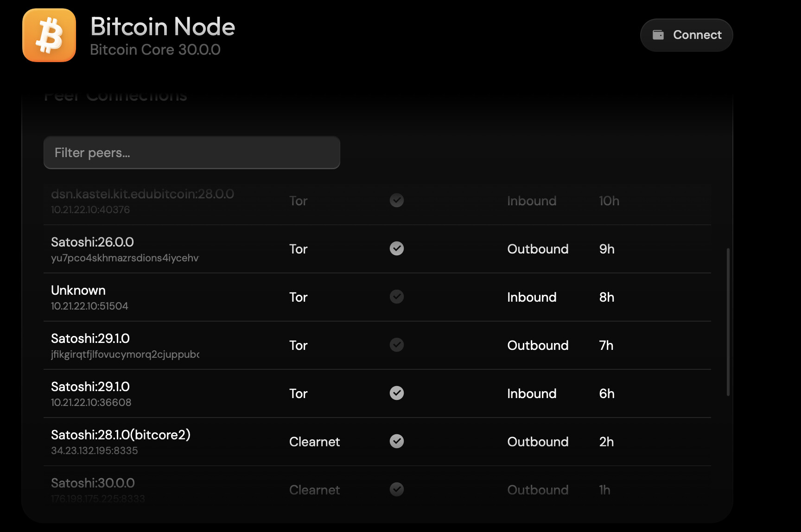Viewport: 801px width, 532px height.
Task: Click the Bitcoin Node title heading
Action: pyautogui.click(x=163, y=27)
